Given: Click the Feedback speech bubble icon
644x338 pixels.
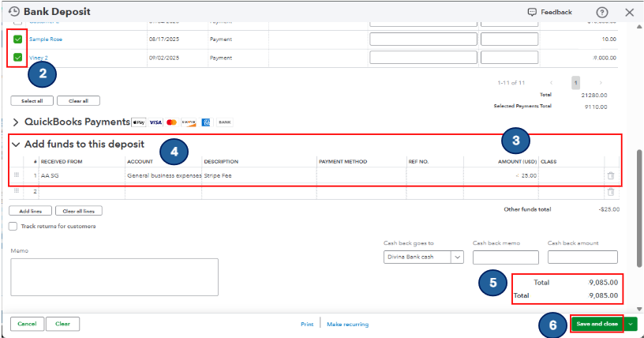Looking at the screenshot, I should coord(532,13).
